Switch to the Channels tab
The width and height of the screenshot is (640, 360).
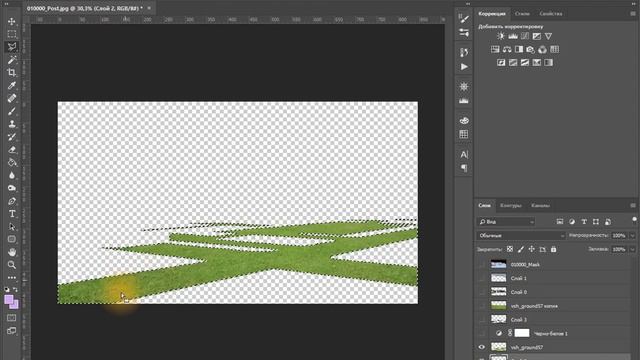[540, 205]
